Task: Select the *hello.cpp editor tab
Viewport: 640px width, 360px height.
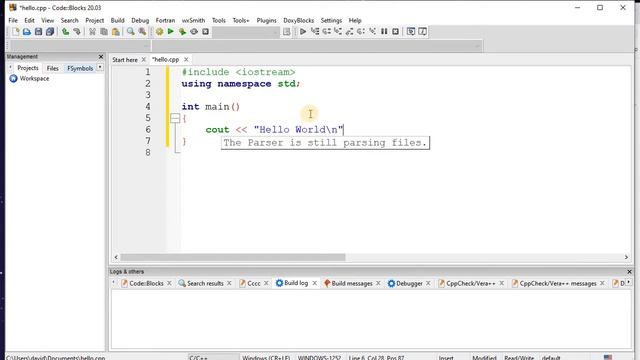Action: [x=165, y=60]
